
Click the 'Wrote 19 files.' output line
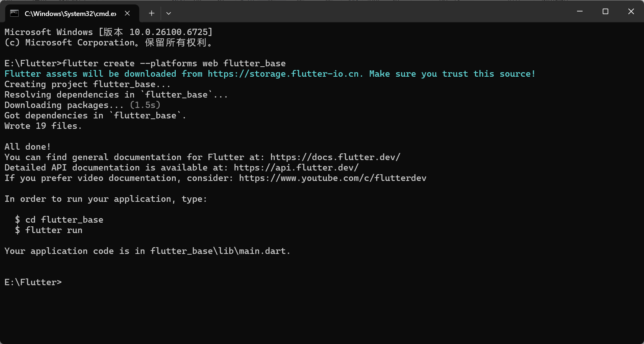pos(43,126)
